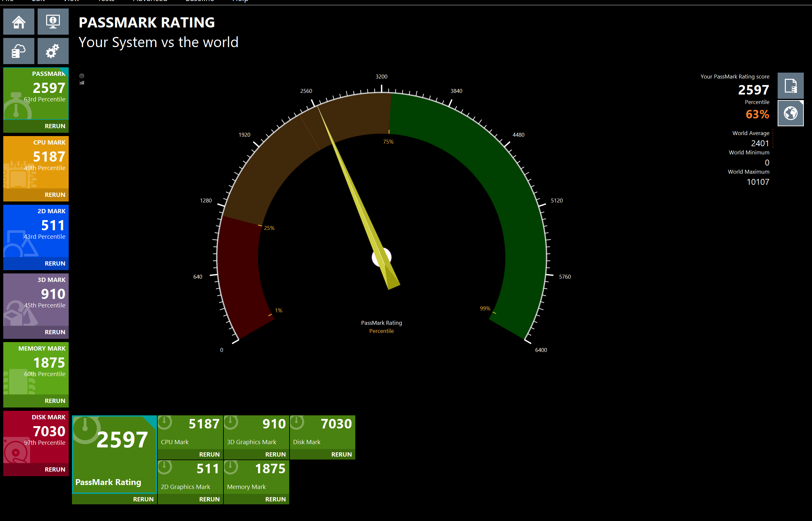Click RERUN under 3D Graphics Mark tile
The height and width of the screenshot is (521, 812).
click(256, 455)
